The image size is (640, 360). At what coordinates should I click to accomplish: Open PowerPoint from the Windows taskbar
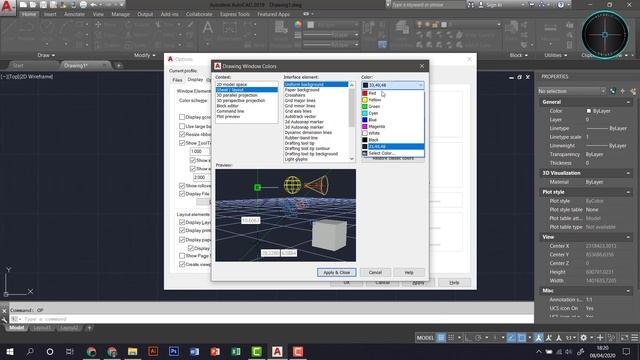pyautogui.click(x=215, y=351)
